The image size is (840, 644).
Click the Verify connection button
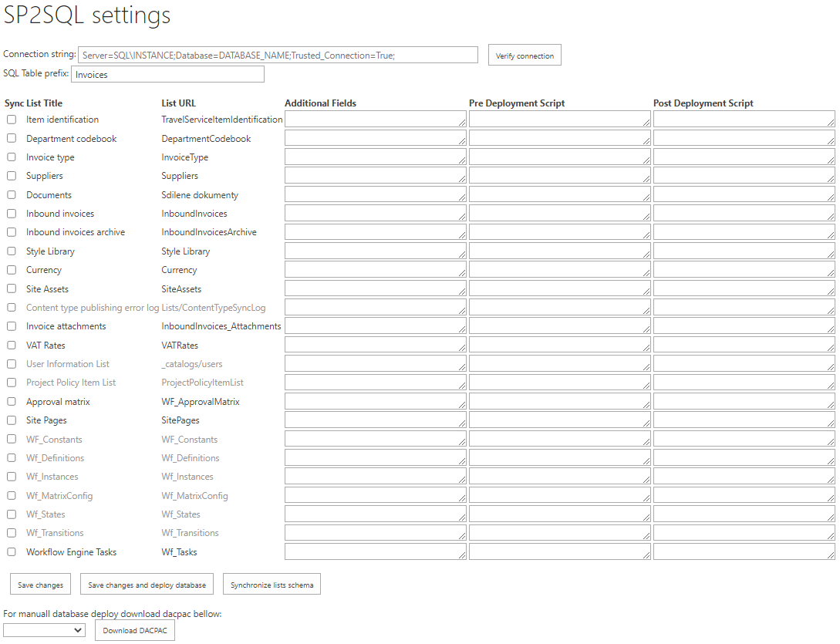click(x=525, y=56)
